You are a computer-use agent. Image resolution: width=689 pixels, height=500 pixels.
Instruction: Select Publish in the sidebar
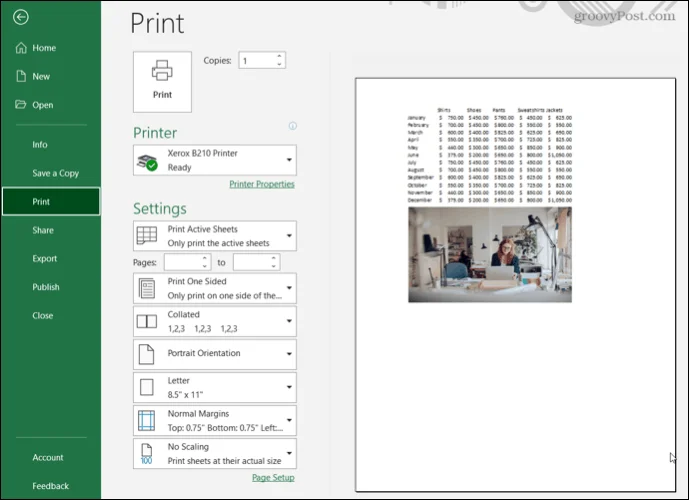[x=51, y=287]
